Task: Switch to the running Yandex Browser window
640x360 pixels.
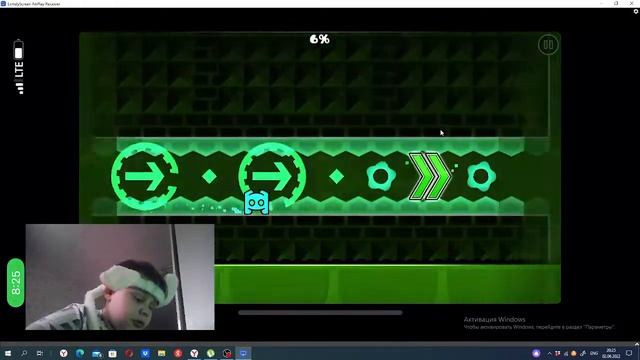Action: (x=194, y=353)
